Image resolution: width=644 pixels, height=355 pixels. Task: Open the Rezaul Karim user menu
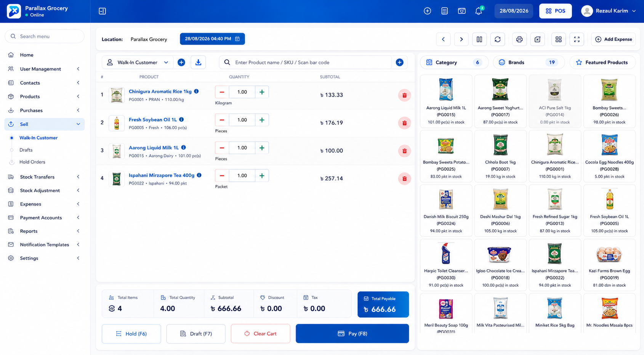pyautogui.click(x=609, y=11)
